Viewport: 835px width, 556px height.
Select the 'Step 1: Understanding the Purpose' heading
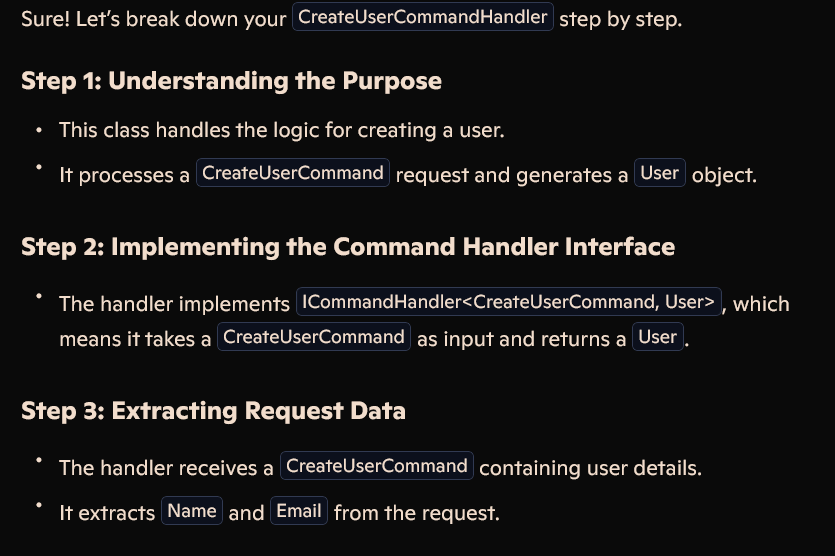232,81
